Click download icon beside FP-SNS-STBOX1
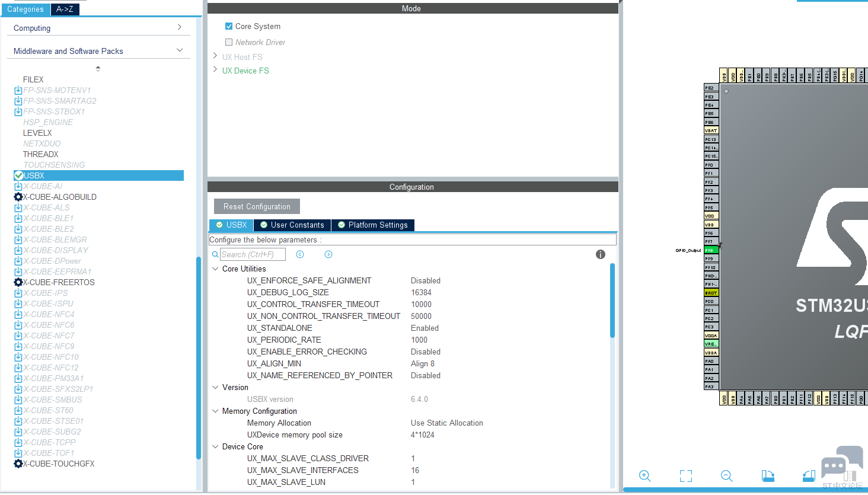Viewport: 868px width, 495px height. (x=18, y=111)
